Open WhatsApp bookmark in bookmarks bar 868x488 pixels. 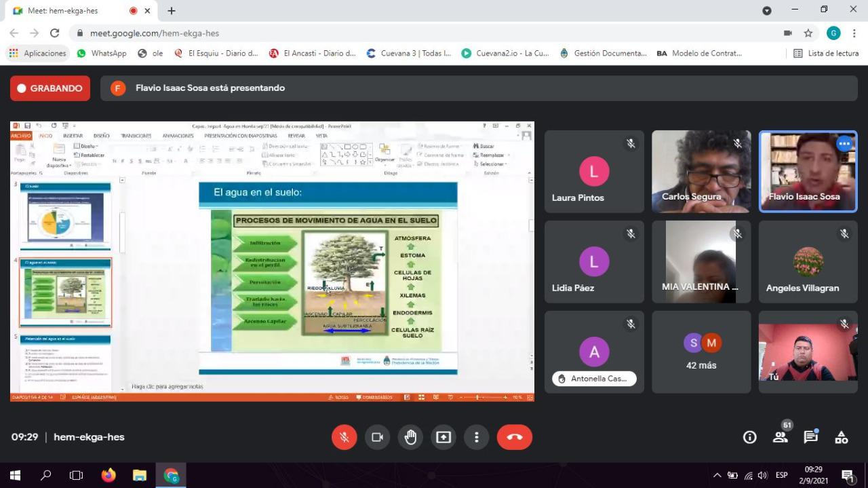click(102, 53)
